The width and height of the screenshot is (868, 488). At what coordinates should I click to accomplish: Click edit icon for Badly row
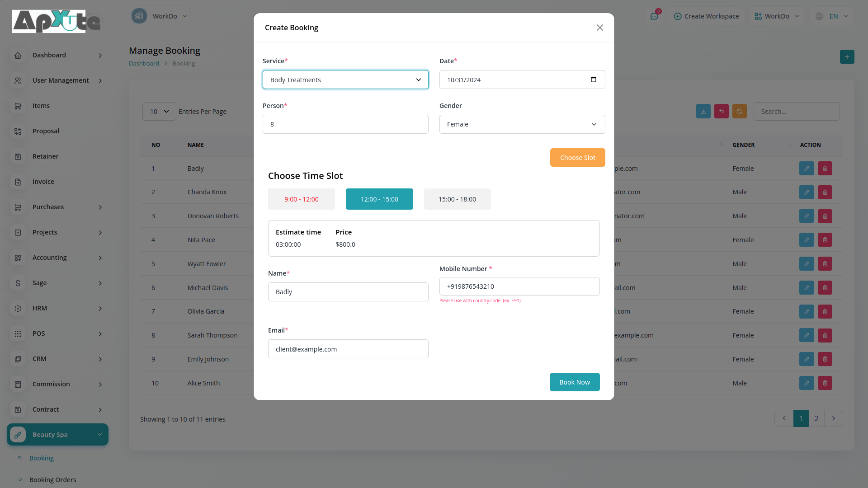(x=807, y=169)
